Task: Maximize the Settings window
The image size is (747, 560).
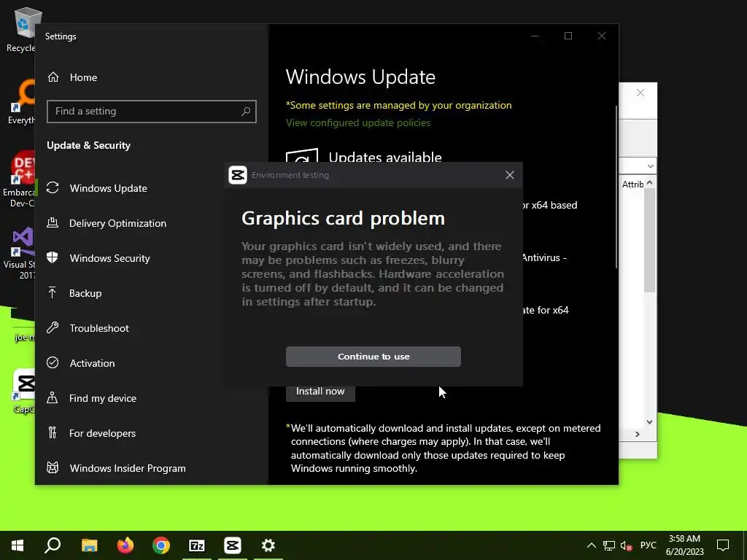Action: click(x=568, y=36)
